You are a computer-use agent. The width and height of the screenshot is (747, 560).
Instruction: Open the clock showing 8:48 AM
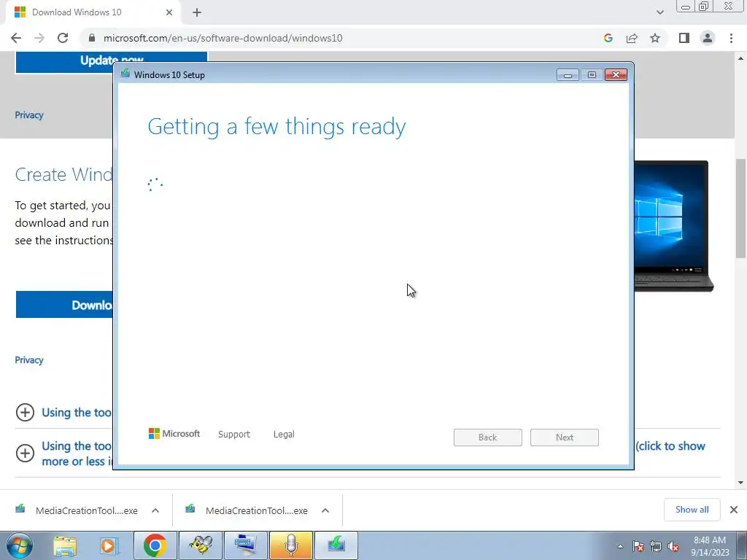click(709, 546)
